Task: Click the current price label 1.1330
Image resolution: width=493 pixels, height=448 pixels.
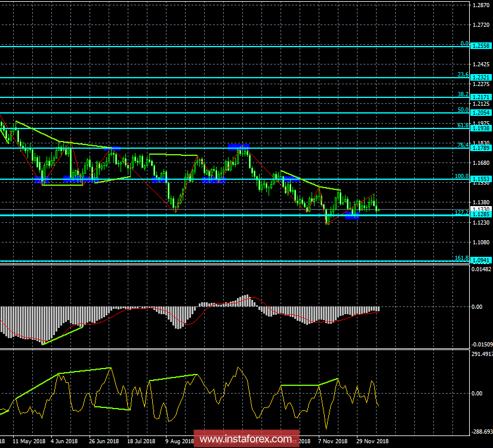Action: click(x=480, y=209)
